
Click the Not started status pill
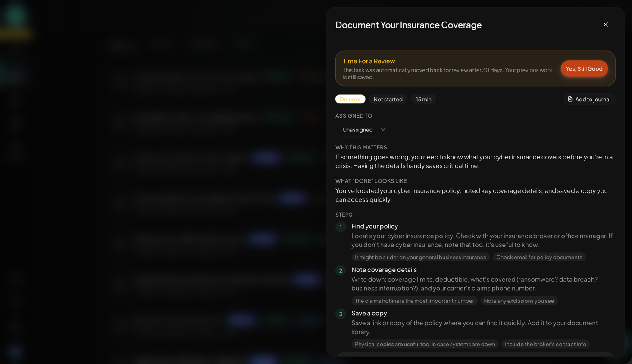point(388,99)
